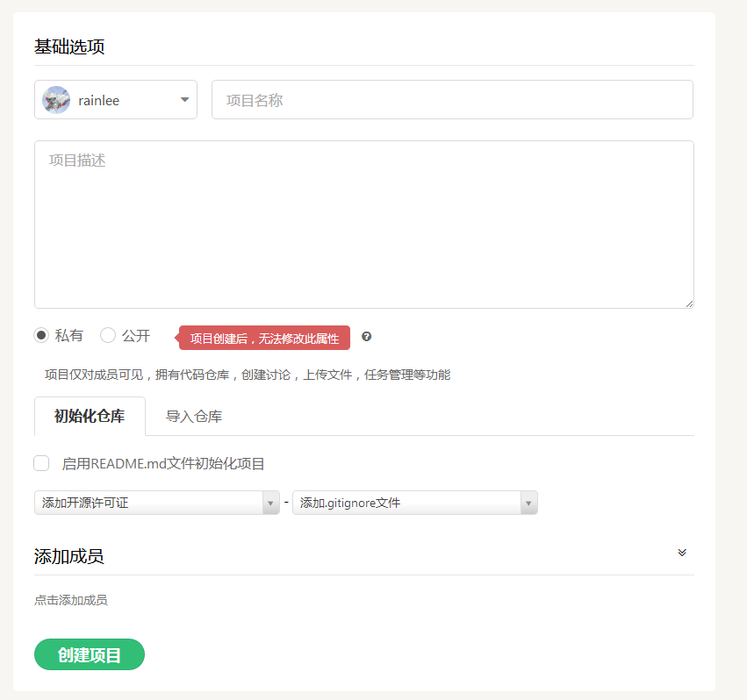Click the description area resize handle
Viewport: 747px width, 700px height.
coord(689,304)
